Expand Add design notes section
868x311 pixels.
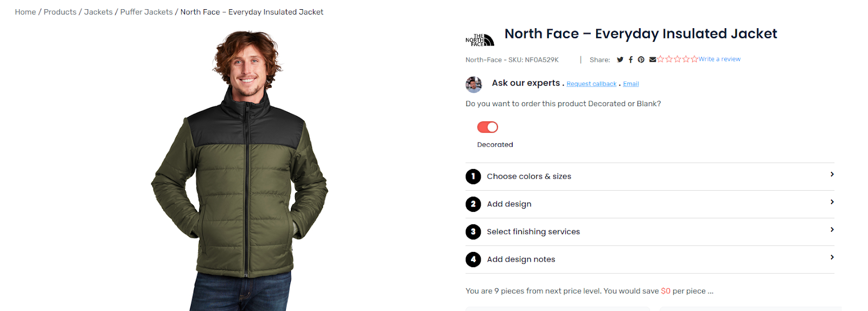click(x=649, y=260)
